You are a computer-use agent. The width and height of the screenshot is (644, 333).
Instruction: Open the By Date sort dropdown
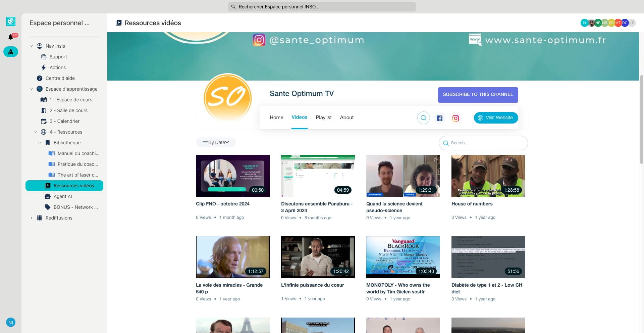(216, 142)
